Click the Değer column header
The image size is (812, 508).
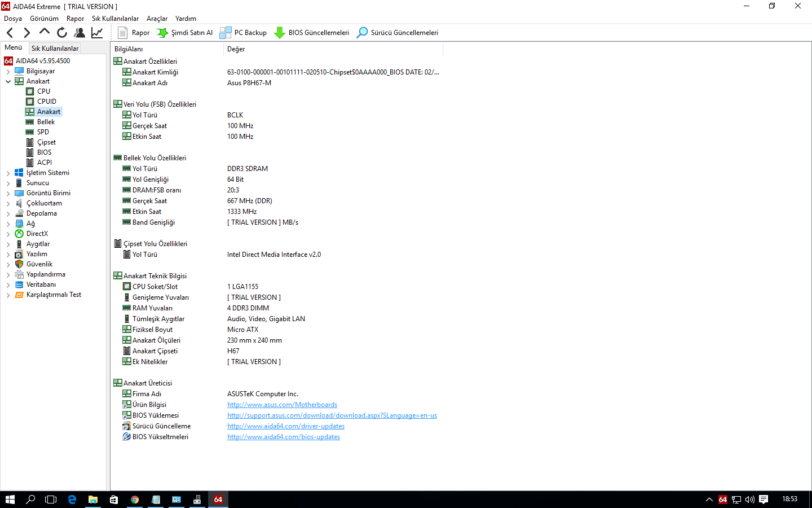pyautogui.click(x=333, y=49)
